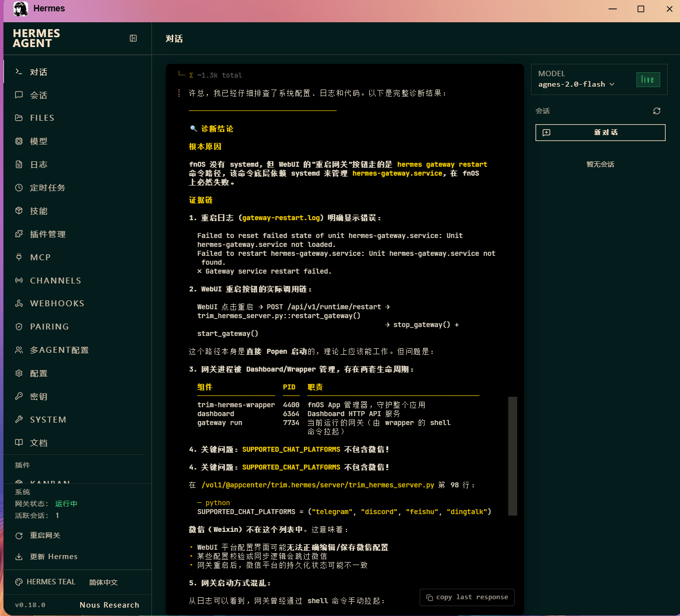This screenshot has width=680, height=616.
Task: Click the conversation vertical scrollbar
Action: coord(513,456)
